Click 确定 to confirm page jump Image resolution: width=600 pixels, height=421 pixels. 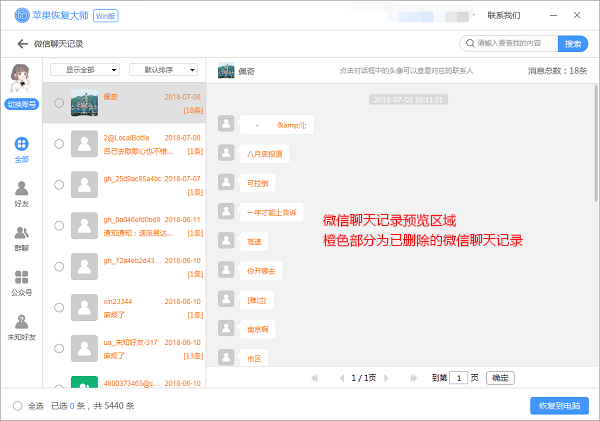(500, 378)
